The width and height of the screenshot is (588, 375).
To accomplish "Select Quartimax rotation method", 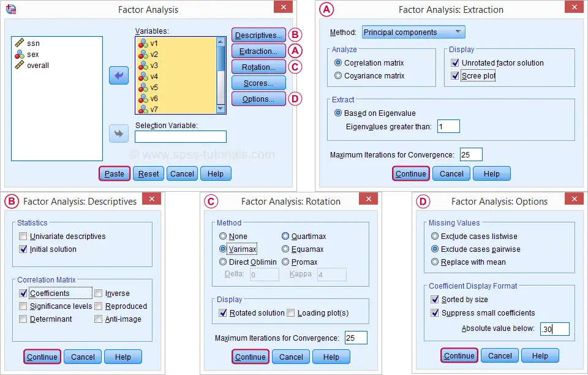I will point(285,237).
